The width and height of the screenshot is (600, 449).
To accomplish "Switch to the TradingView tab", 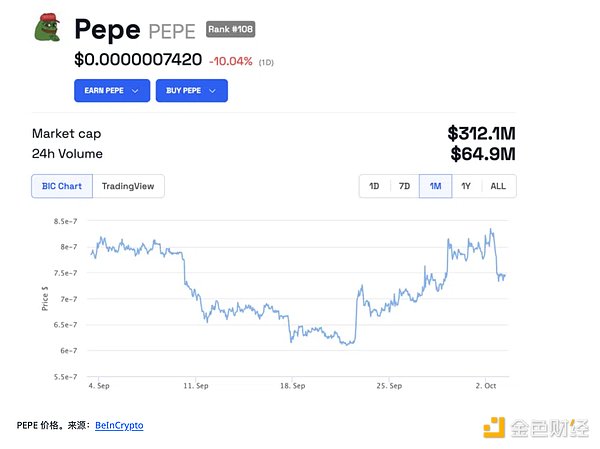I will (x=129, y=186).
